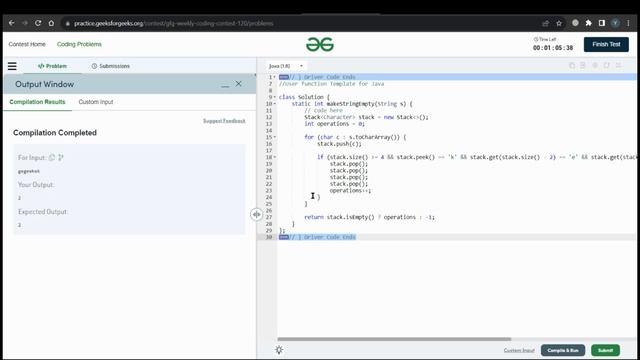640x360 pixels.
Task: Open the Suggest Feedback link
Action: point(224,121)
